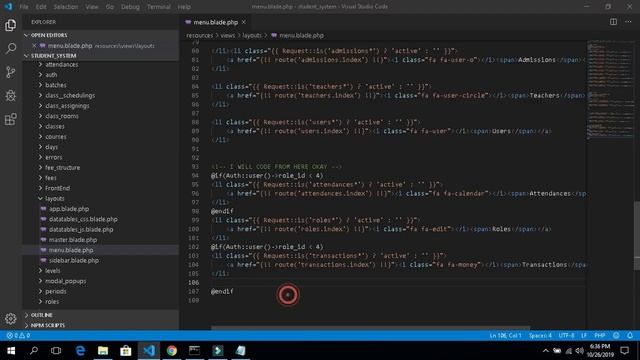Open the Search view in activity bar
This screenshot has height=360, width=640.
[x=11, y=49]
